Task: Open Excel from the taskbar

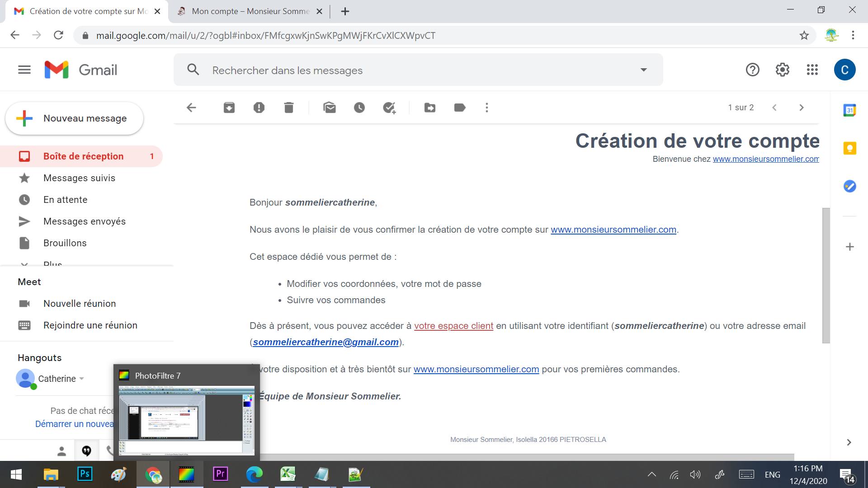Action: (x=288, y=474)
